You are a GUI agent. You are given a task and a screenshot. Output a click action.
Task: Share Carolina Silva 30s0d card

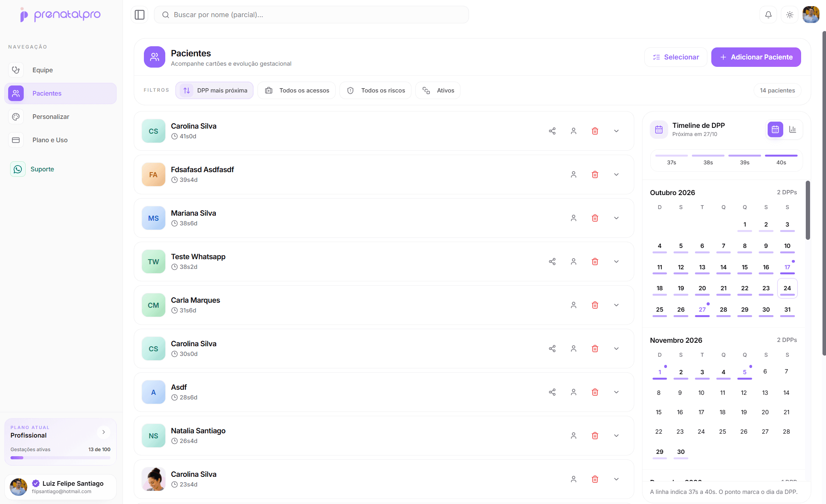552,349
